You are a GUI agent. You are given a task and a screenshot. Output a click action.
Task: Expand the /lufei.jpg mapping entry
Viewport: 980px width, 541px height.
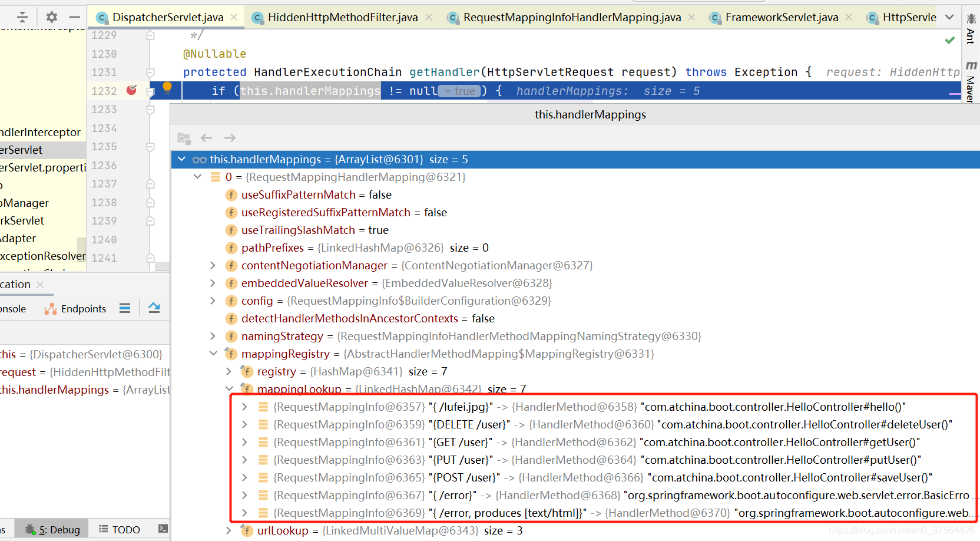pos(245,407)
